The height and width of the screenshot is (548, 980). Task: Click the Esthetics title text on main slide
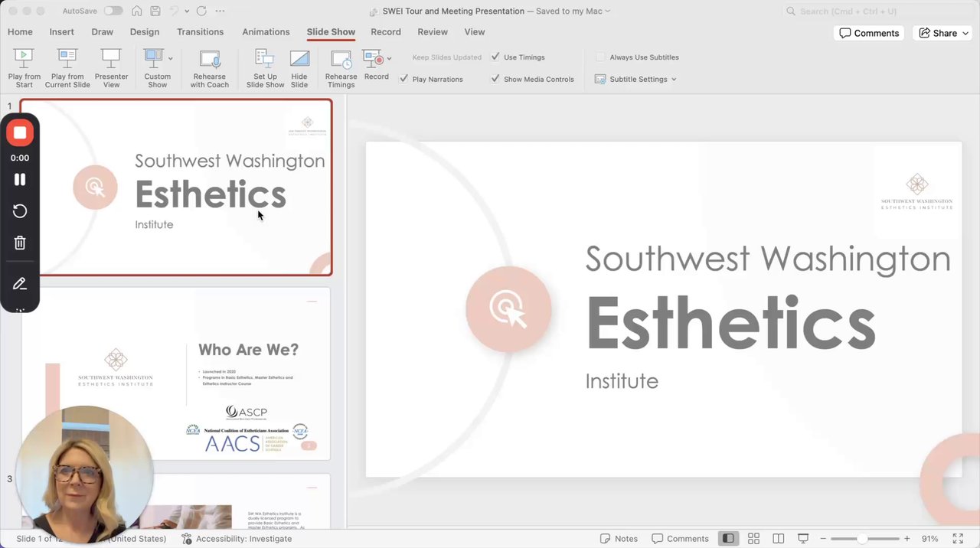[x=730, y=322]
